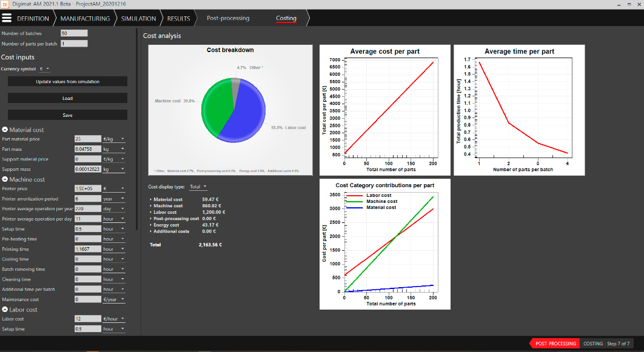Collapse the Machine cost section

click(5, 179)
